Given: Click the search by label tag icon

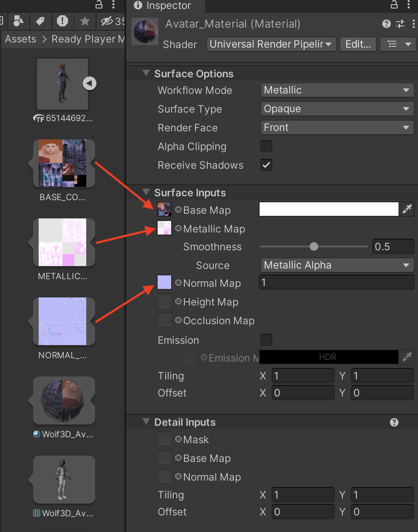Looking at the screenshot, I should tap(41, 21).
